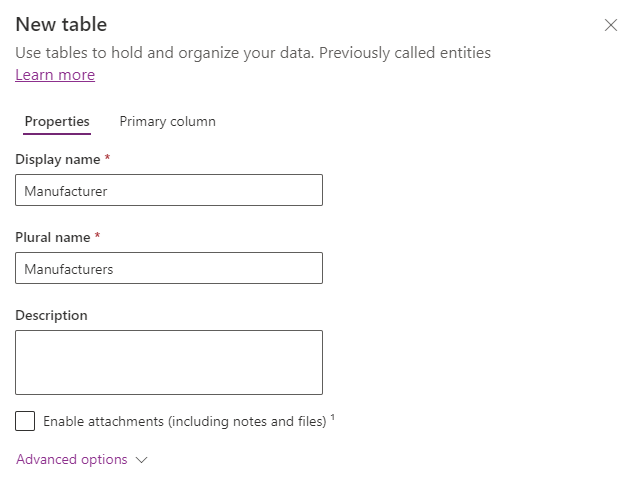Enable the attachments checkbox

point(25,421)
